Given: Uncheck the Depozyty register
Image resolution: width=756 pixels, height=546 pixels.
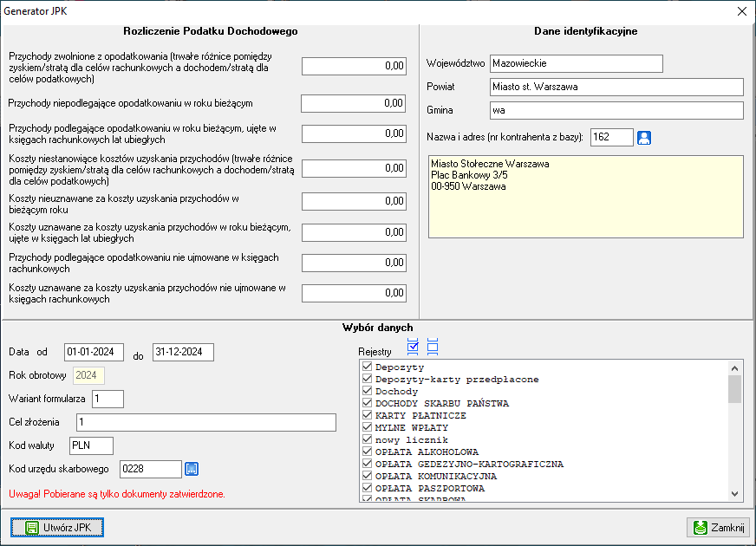Looking at the screenshot, I should tap(367, 367).
